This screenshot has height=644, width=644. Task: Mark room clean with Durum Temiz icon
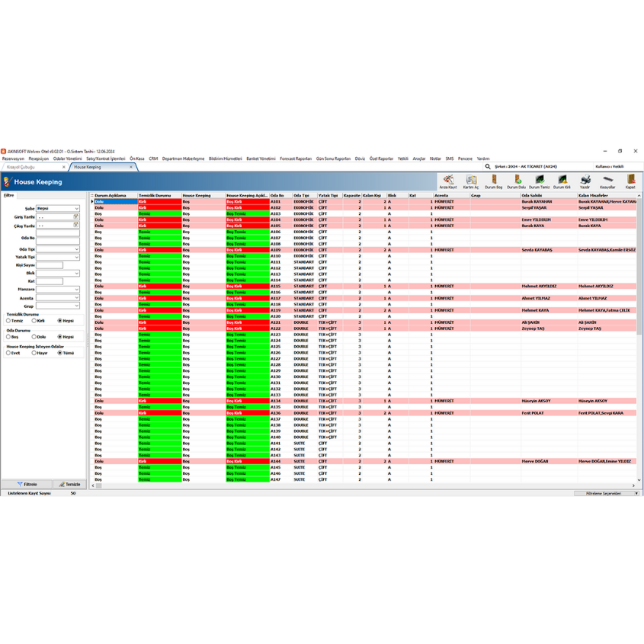pos(539,181)
